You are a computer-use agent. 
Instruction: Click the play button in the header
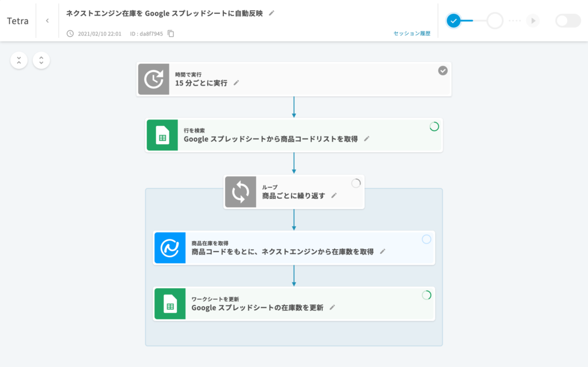(x=533, y=21)
